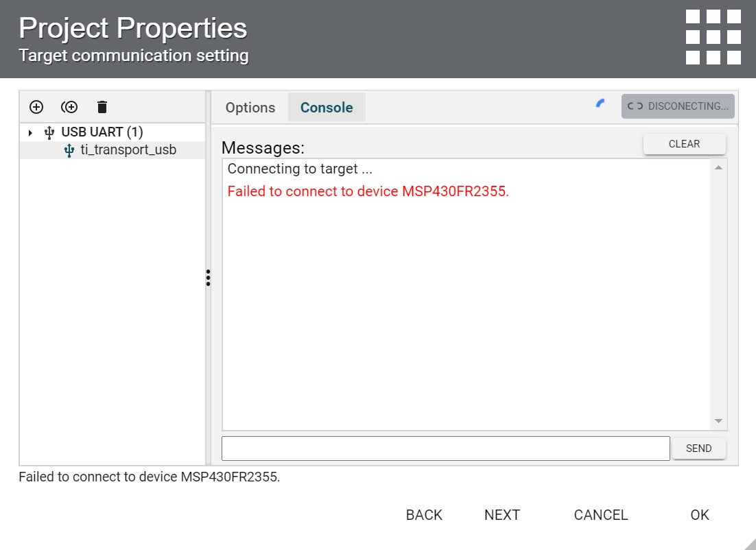The width and height of the screenshot is (756, 550).
Task: Click the grid logo in the header
Action: pyautogui.click(x=713, y=37)
